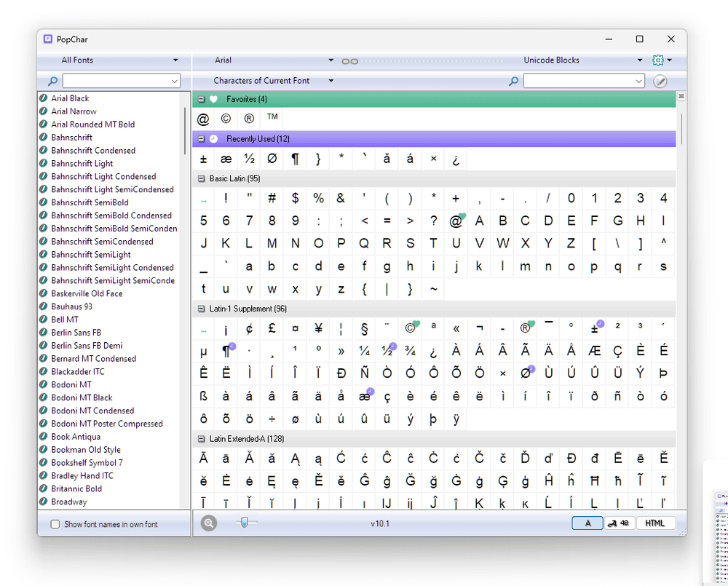The width and height of the screenshot is (728, 586).
Task: Open the font search history dropdown arrow
Action: (x=175, y=82)
